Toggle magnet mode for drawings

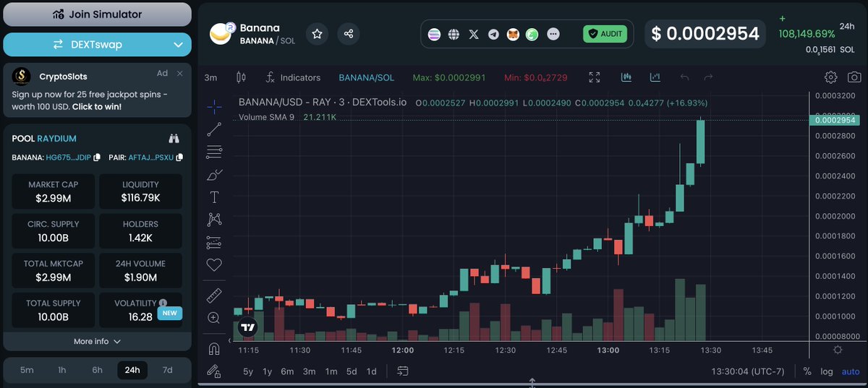[214, 348]
